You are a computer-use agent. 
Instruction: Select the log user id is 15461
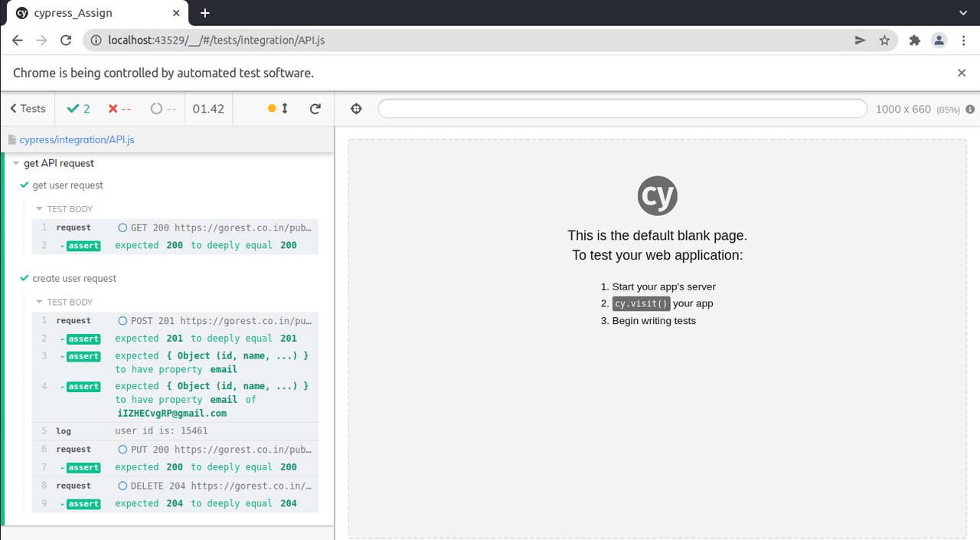point(175,431)
